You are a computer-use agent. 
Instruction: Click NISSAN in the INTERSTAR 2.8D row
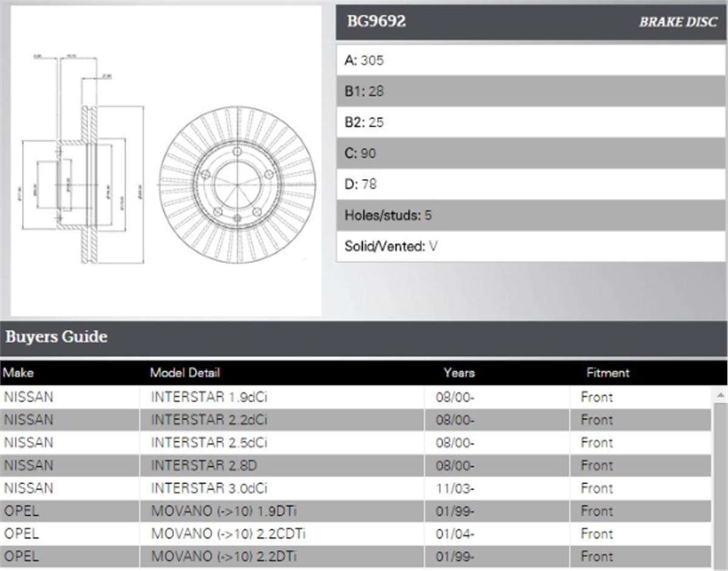point(29,466)
